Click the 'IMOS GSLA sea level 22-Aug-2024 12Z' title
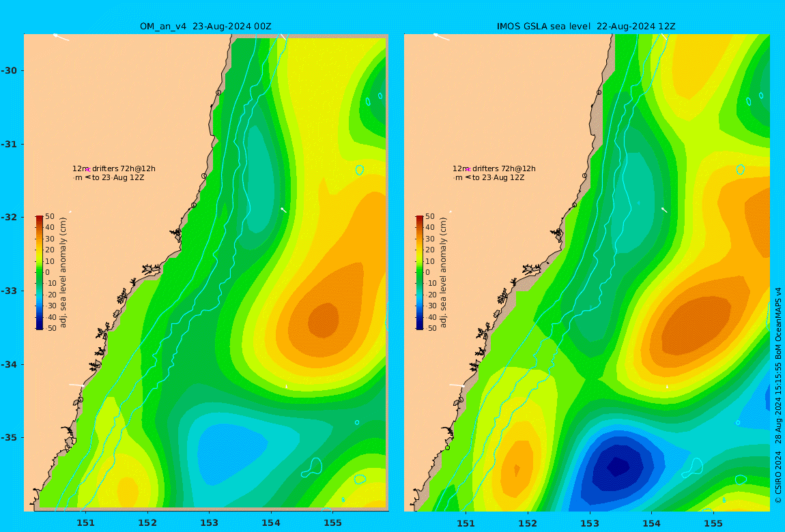The height and width of the screenshot is (532, 785). click(x=586, y=27)
